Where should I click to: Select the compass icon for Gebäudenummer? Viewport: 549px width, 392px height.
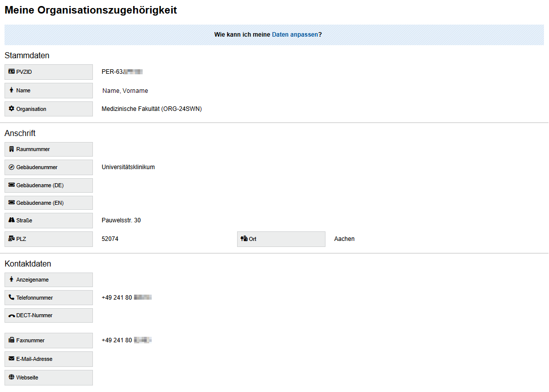pos(11,167)
